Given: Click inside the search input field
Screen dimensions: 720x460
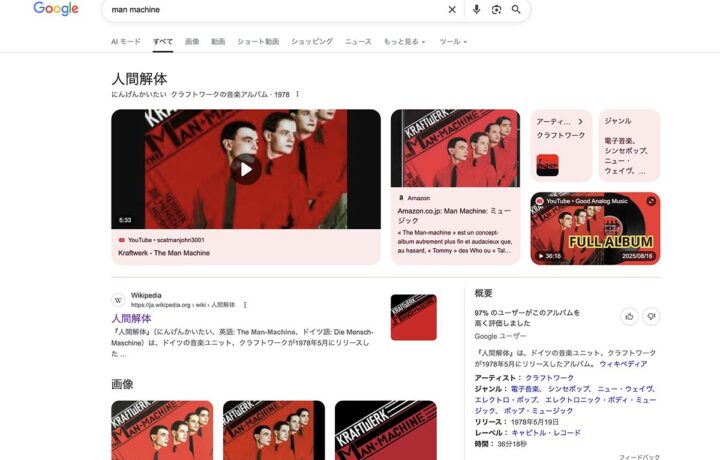Looking at the screenshot, I should pyautogui.click(x=270, y=10).
